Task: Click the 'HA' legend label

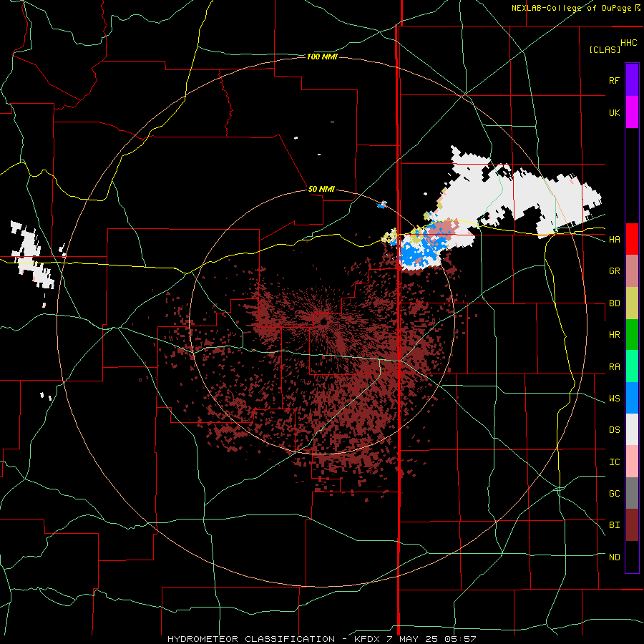Action: [x=614, y=239]
